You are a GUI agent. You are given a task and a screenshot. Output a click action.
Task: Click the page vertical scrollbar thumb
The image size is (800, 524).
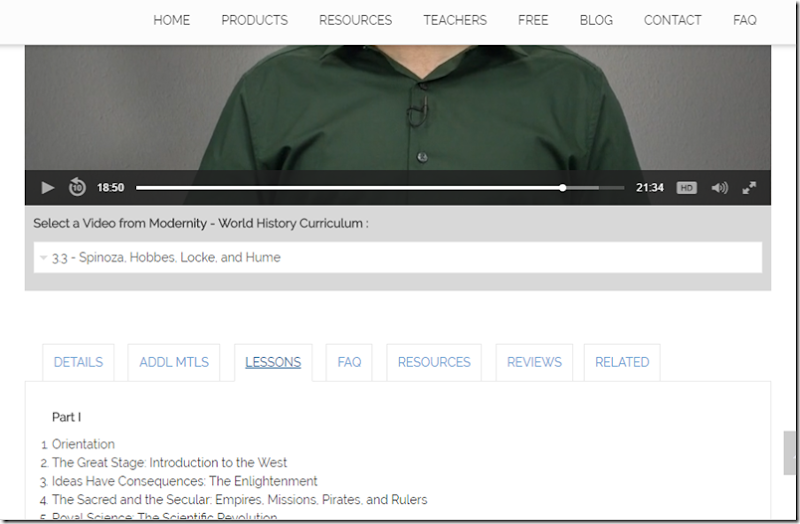[x=789, y=453]
